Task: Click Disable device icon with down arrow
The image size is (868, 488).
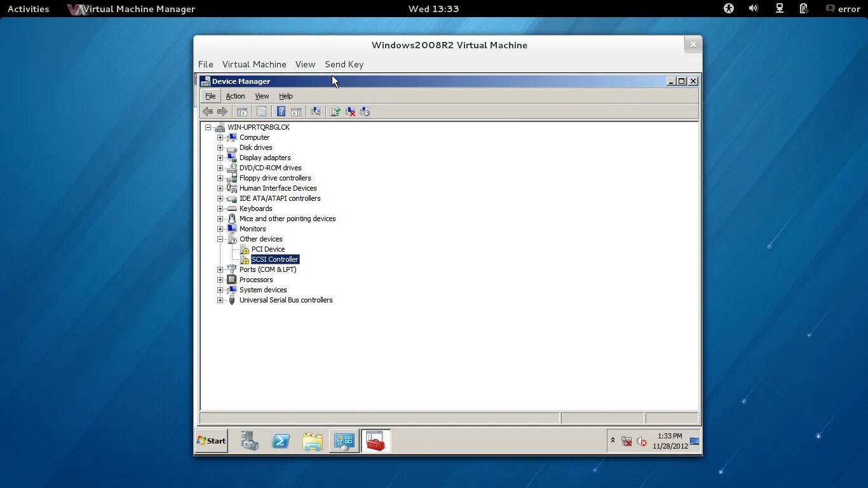Action: [365, 112]
